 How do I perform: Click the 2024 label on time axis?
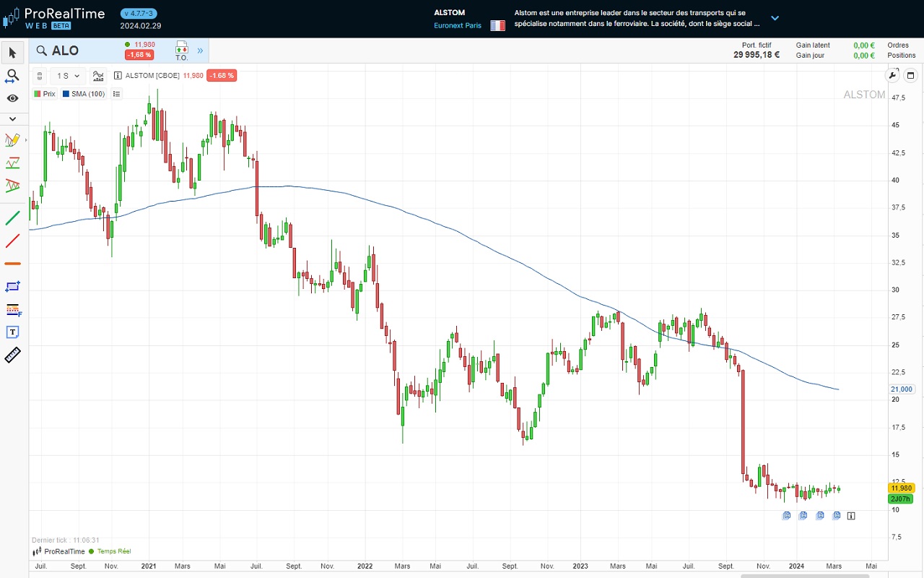point(797,566)
